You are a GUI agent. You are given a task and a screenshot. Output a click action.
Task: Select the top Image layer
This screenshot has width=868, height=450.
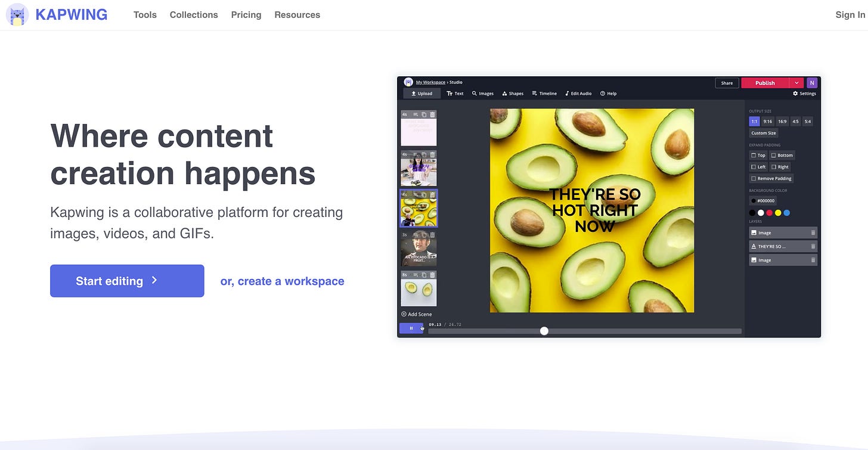click(x=783, y=233)
